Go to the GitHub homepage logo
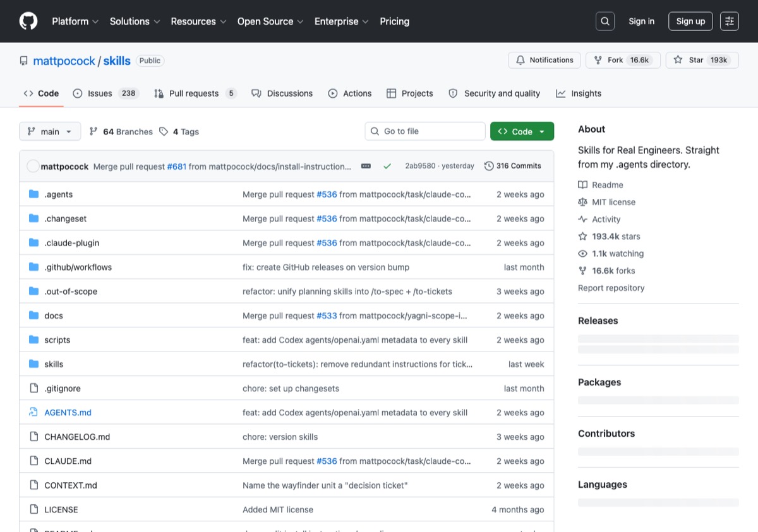 (28, 21)
